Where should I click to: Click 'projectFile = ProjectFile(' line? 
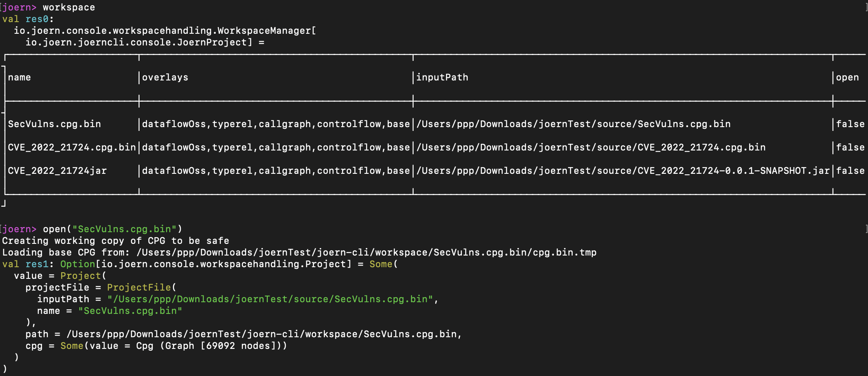tap(101, 288)
